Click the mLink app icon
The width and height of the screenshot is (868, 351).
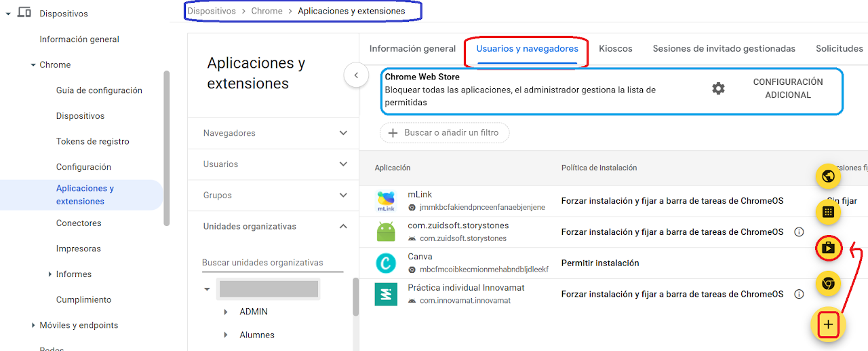386,200
